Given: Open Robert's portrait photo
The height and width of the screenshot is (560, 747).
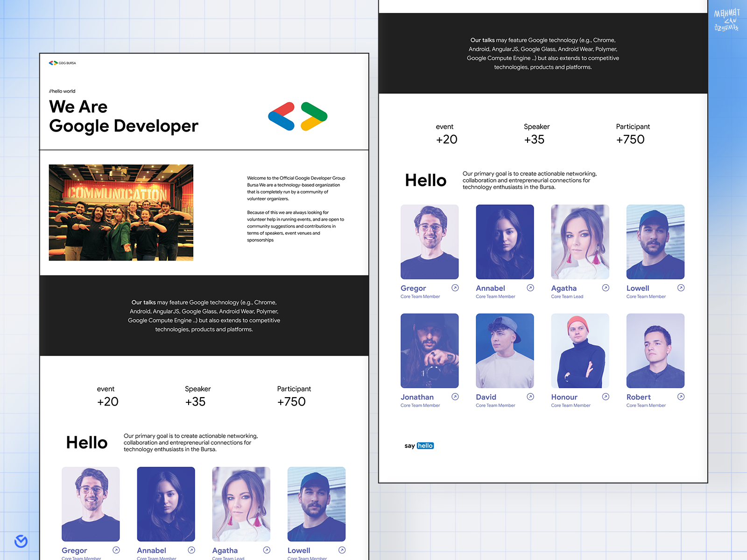Looking at the screenshot, I should (x=655, y=350).
